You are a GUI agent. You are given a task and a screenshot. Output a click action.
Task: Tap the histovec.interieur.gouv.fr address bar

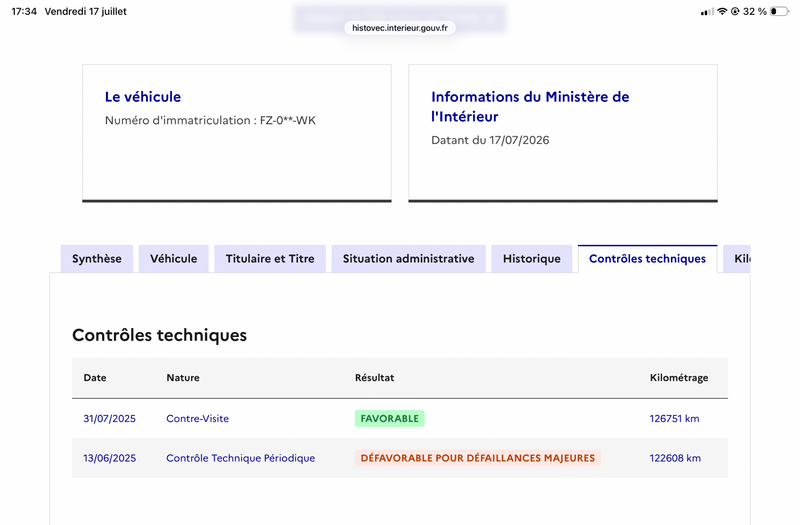point(400,28)
